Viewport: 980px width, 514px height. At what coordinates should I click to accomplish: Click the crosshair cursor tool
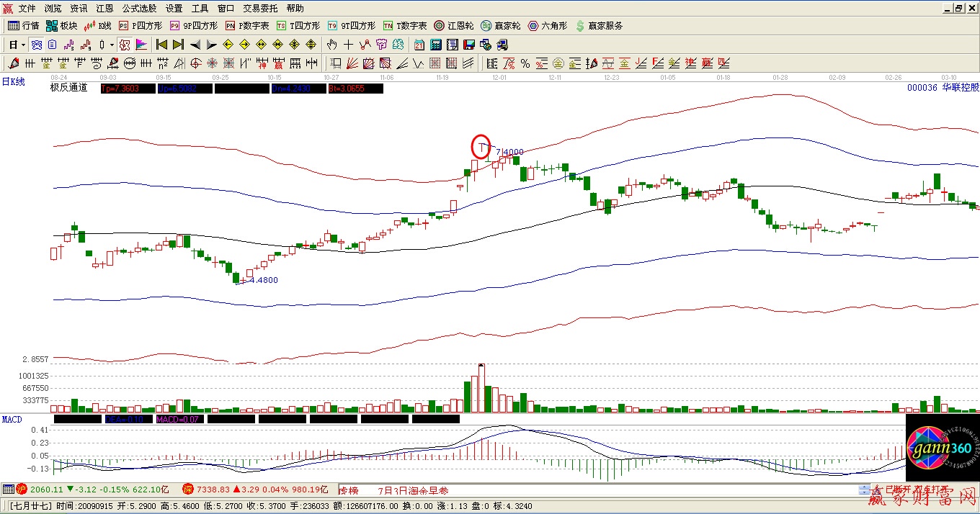point(349,45)
